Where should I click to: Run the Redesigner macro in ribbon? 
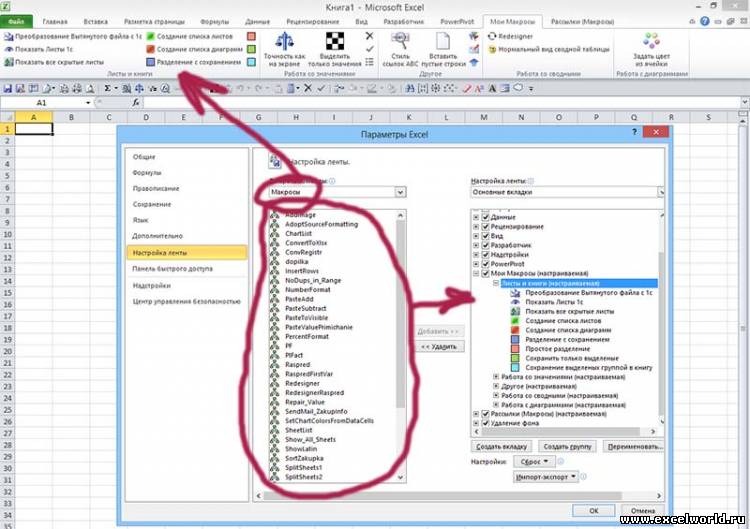tap(510, 36)
